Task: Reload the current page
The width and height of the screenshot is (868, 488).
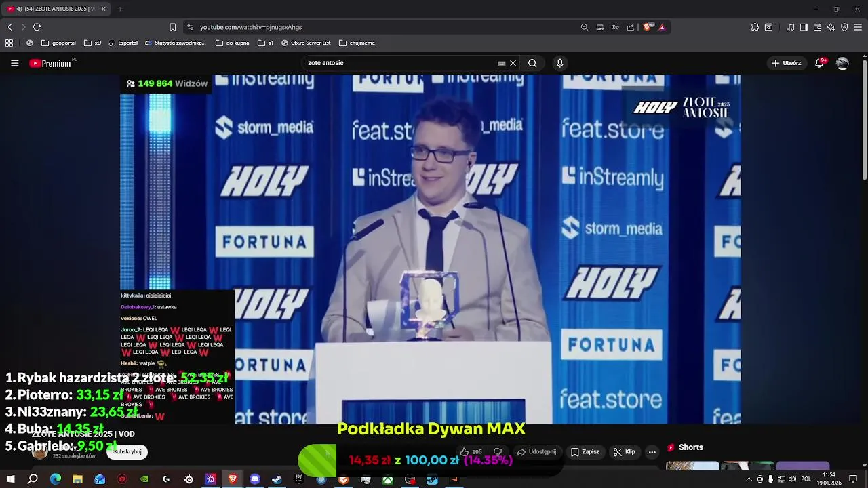Action: tap(37, 27)
